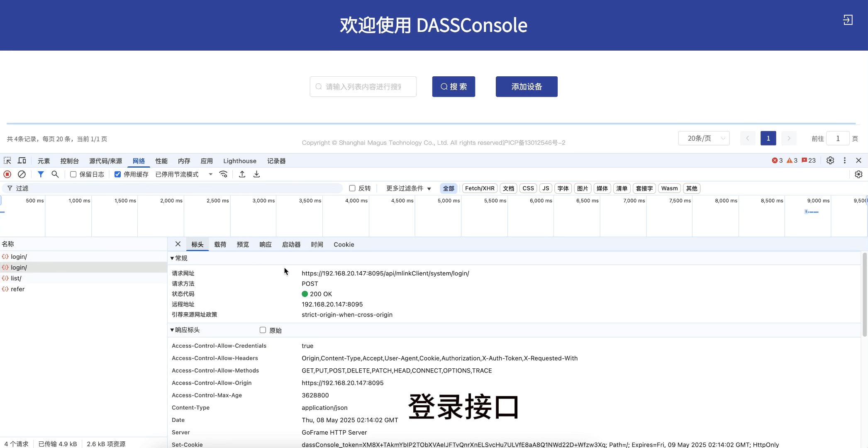Select the refer request
The height and width of the screenshot is (448, 868).
point(83,289)
